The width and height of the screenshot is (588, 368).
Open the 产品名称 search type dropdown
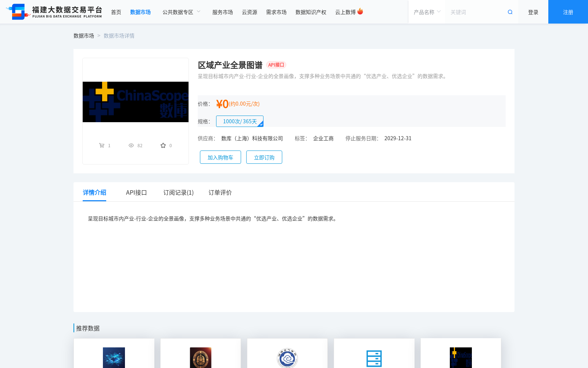pos(427,12)
